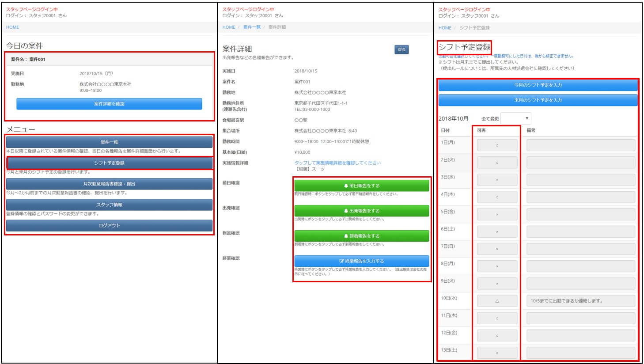The width and height of the screenshot is (644, 364).
Task: Click the 備考 field for 13日(土)
Action: (581, 353)
